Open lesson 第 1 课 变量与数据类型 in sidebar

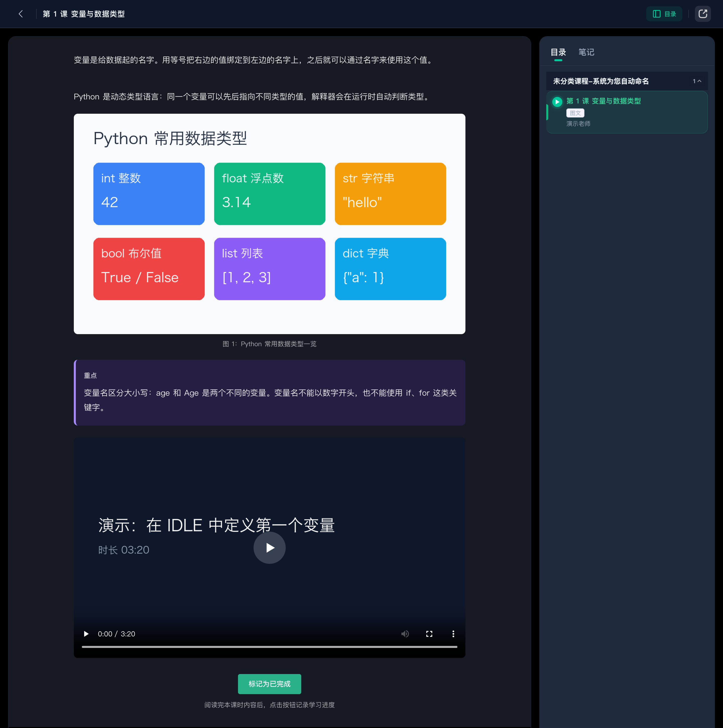(627, 112)
